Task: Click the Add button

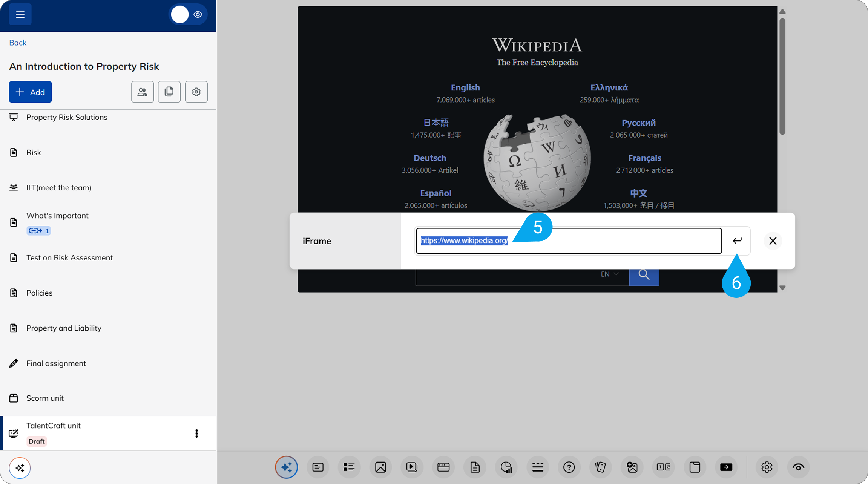Action: click(30, 92)
